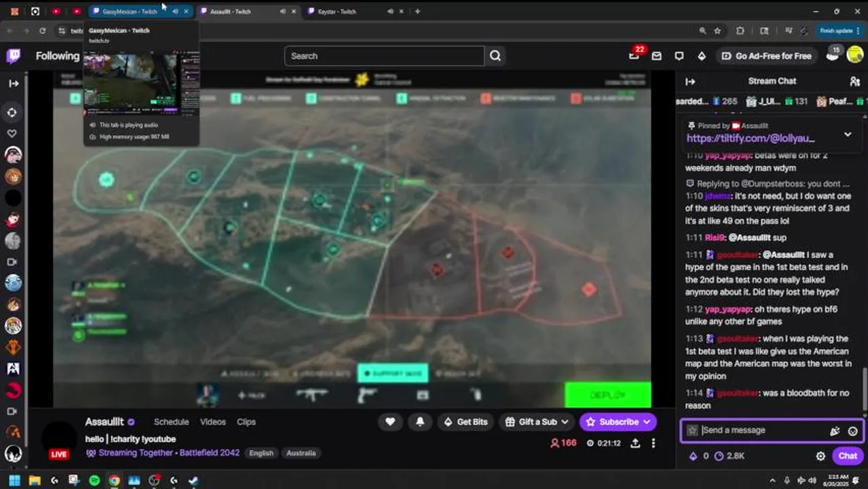The width and height of the screenshot is (868, 489).
Task: Open Steam from taskbar
Action: [194, 480]
